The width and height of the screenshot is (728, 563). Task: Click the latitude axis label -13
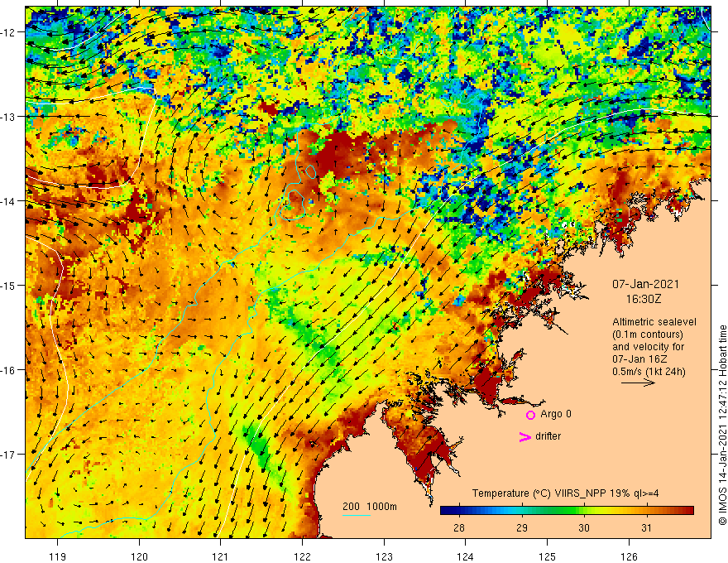pos(9,117)
